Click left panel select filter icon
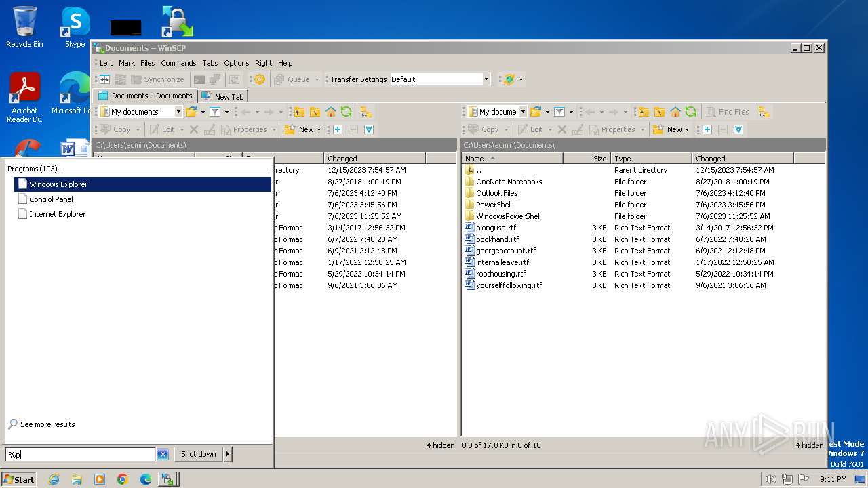 point(369,129)
